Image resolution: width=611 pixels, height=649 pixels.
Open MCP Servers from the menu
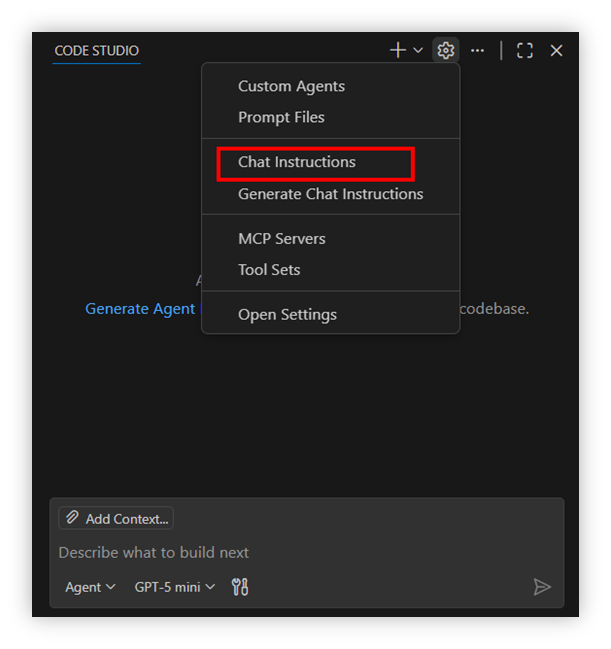[282, 239]
